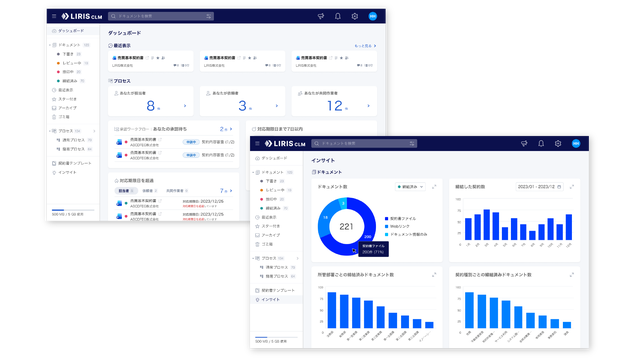The image size is (640, 360).
Task: Expand the contract type bar chart card
Action: click(572, 275)
